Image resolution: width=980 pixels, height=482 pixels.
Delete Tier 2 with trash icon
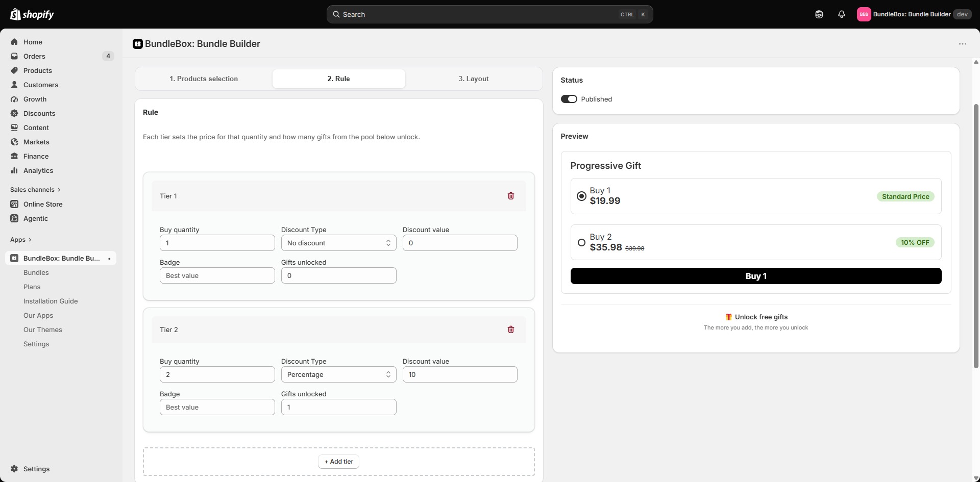click(510, 329)
